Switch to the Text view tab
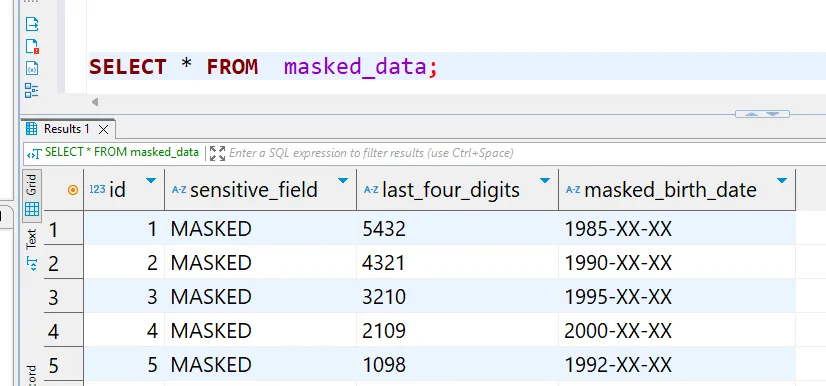The image size is (826, 386). point(32,251)
